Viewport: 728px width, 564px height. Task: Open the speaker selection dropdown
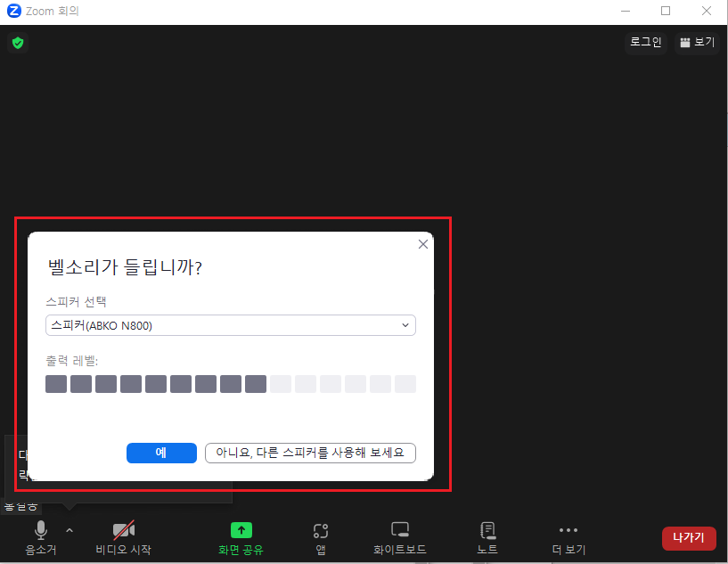coord(230,325)
